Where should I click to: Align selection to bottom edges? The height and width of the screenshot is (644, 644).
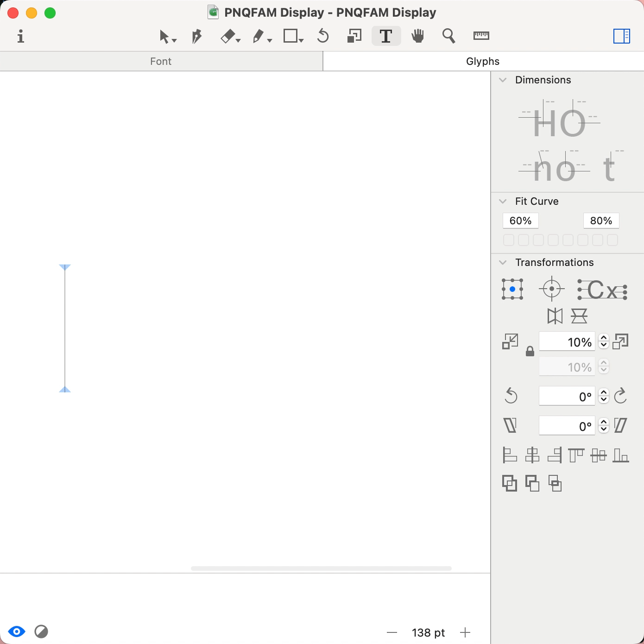pos(621,455)
